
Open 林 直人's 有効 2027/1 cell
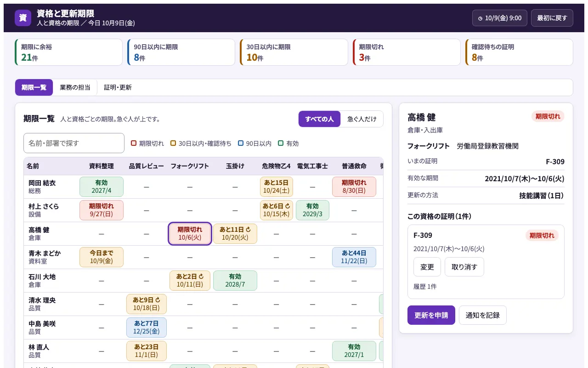pyautogui.click(x=354, y=351)
